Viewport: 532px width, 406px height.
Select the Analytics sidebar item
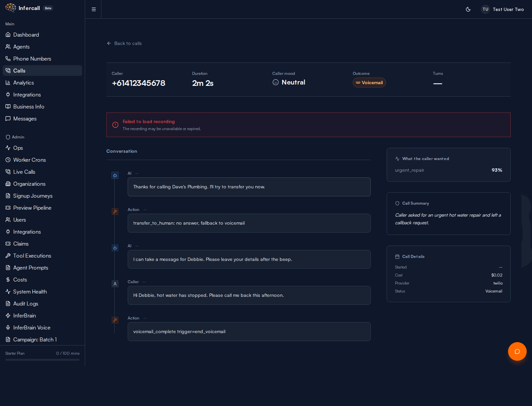23,83
